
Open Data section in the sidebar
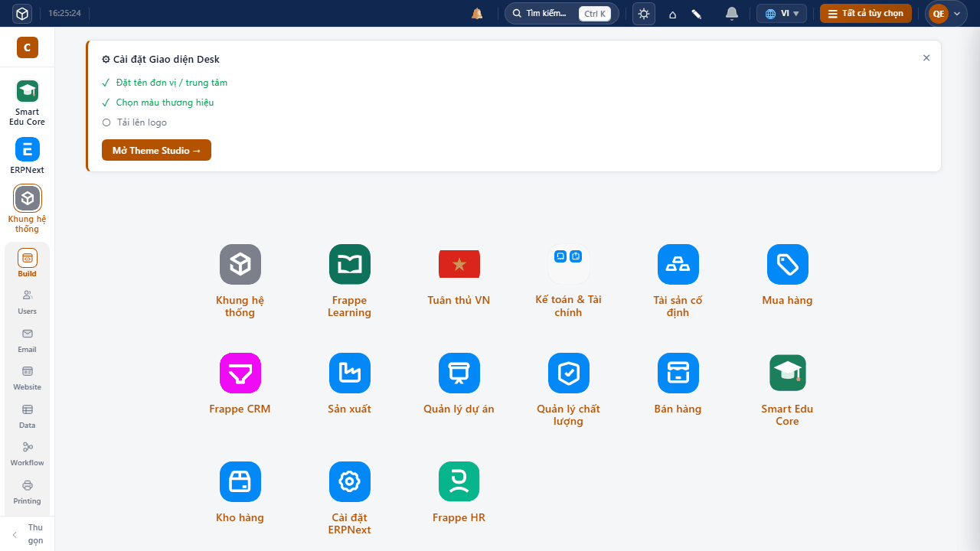pos(28,416)
